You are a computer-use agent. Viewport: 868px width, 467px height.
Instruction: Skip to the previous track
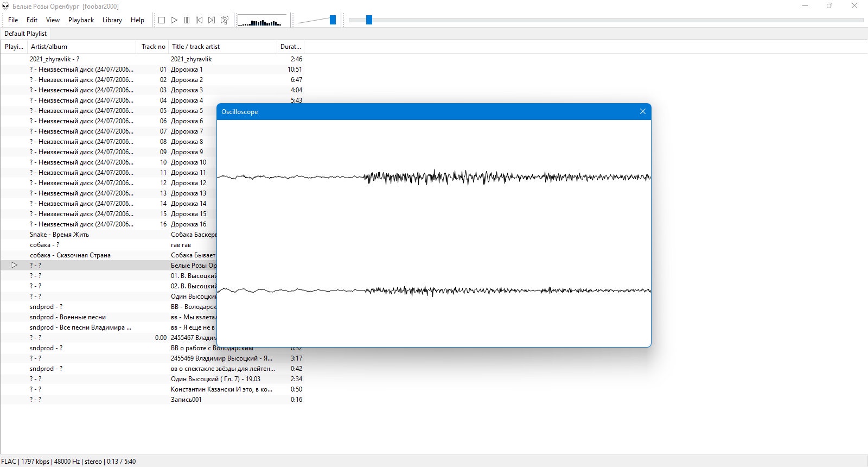(199, 20)
